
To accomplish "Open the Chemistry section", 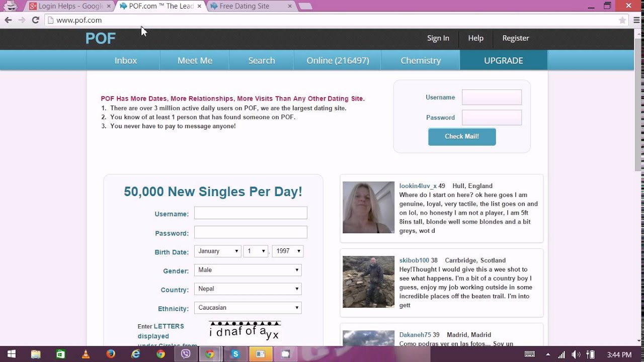I will tap(421, 60).
